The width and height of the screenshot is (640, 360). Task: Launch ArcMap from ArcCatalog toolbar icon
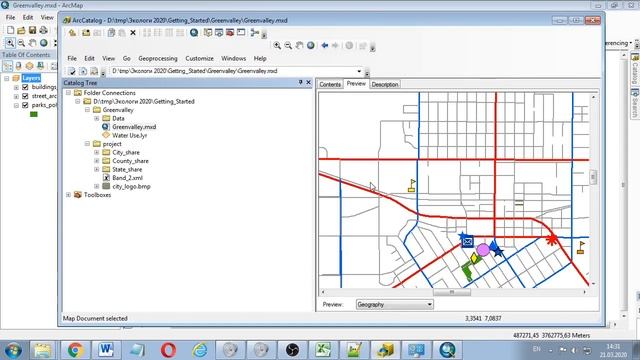pos(194,33)
